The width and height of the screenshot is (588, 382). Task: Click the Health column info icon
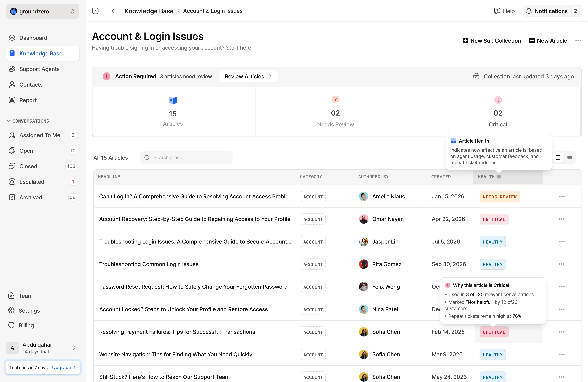[499, 177]
